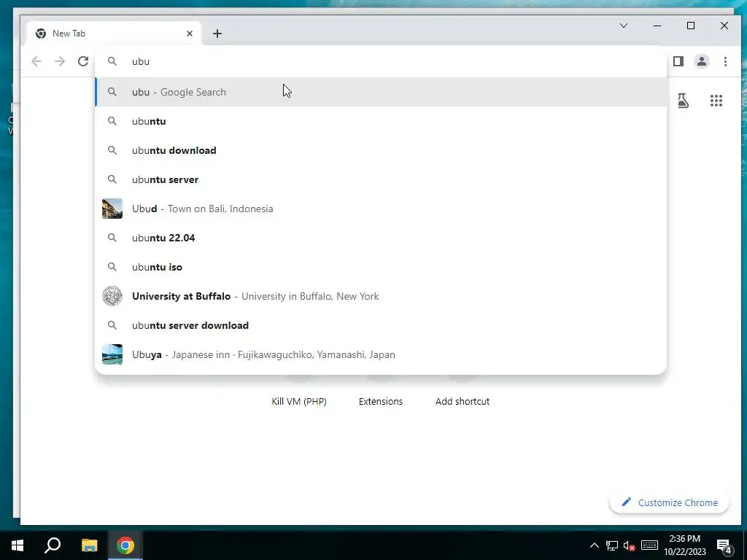Open a new tab with plus button
Image resolution: width=747 pixels, height=560 pixels.
[217, 34]
